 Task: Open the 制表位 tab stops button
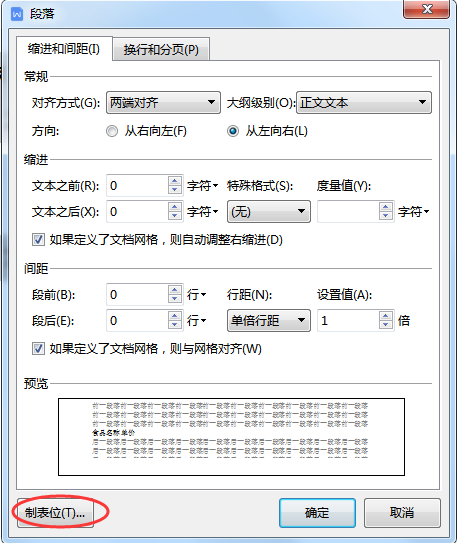tap(55, 513)
